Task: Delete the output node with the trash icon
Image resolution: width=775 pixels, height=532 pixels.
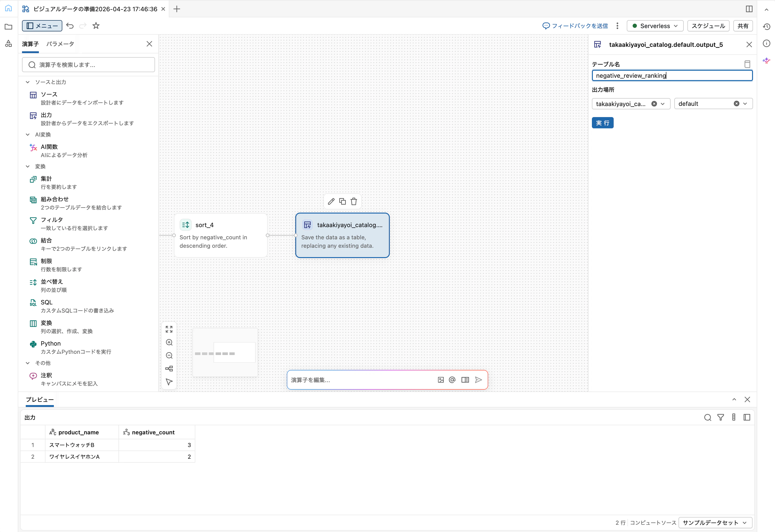Action: coord(354,201)
